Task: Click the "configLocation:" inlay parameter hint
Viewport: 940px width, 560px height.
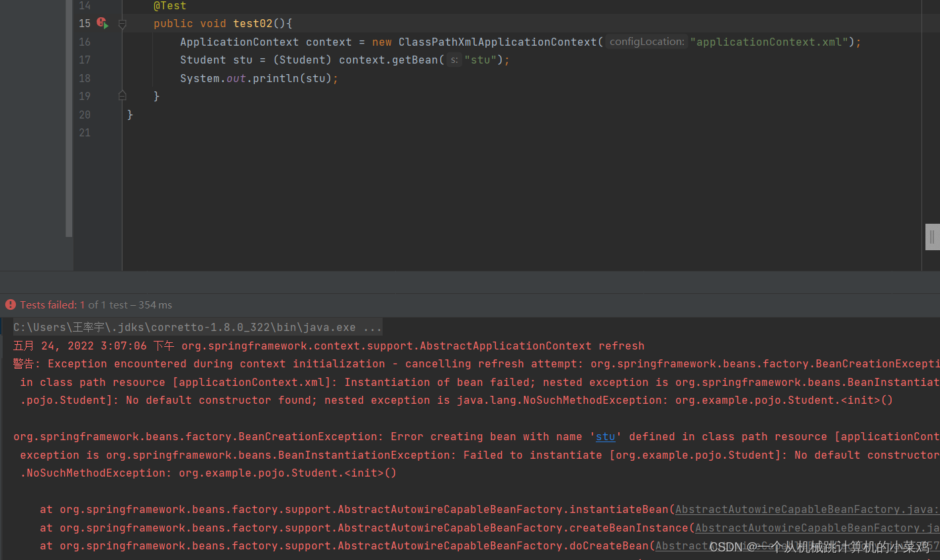Action: point(646,41)
